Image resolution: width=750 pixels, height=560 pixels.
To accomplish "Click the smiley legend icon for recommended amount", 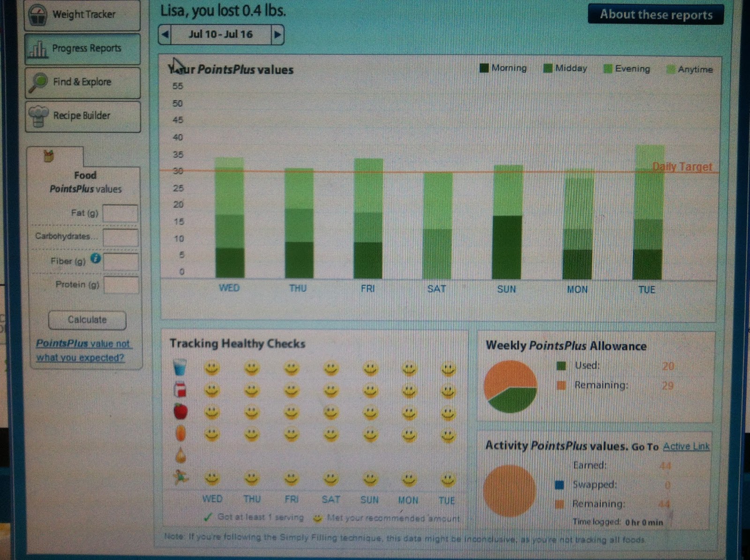I will click(318, 518).
